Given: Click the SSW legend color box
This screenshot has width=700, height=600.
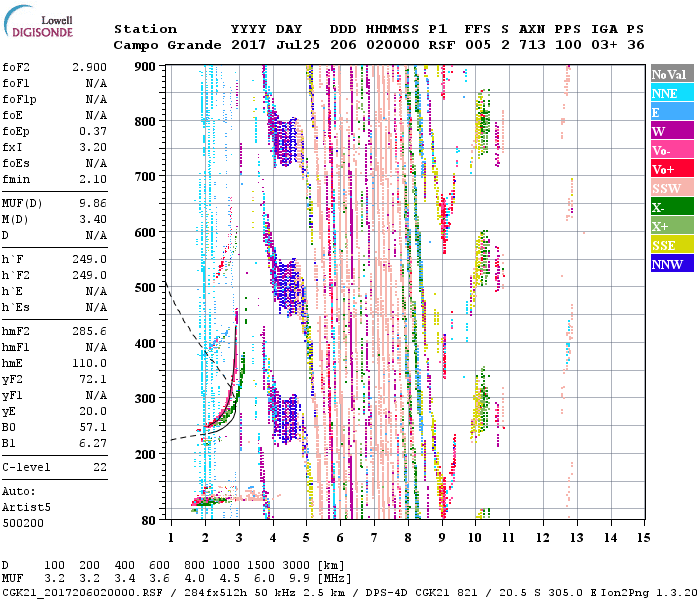Looking at the screenshot, I should [668, 189].
